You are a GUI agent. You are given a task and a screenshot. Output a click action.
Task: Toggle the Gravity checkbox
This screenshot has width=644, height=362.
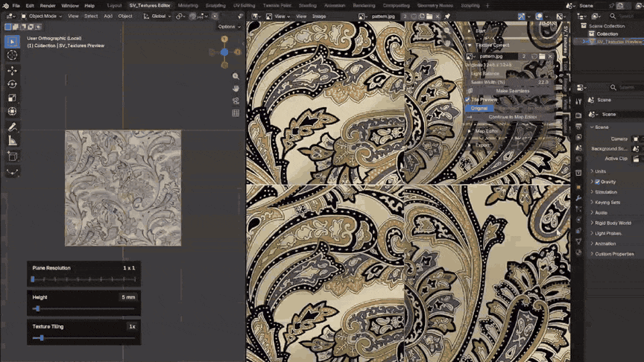click(x=598, y=182)
